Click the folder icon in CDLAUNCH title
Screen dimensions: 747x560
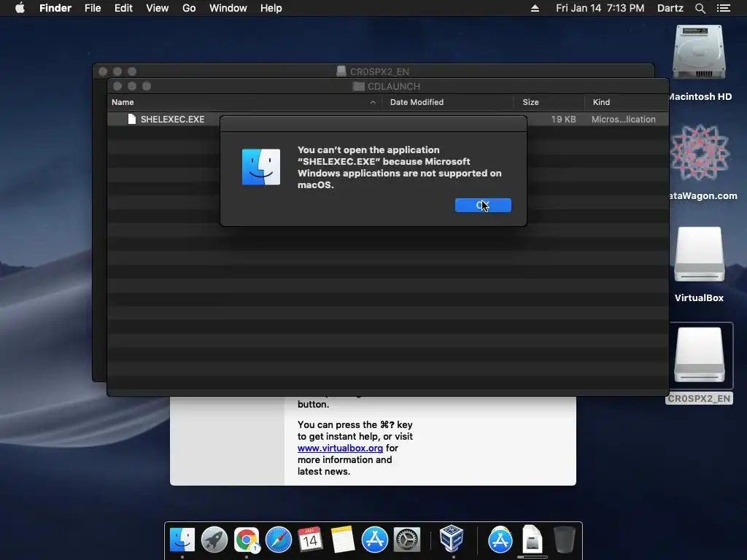(359, 86)
